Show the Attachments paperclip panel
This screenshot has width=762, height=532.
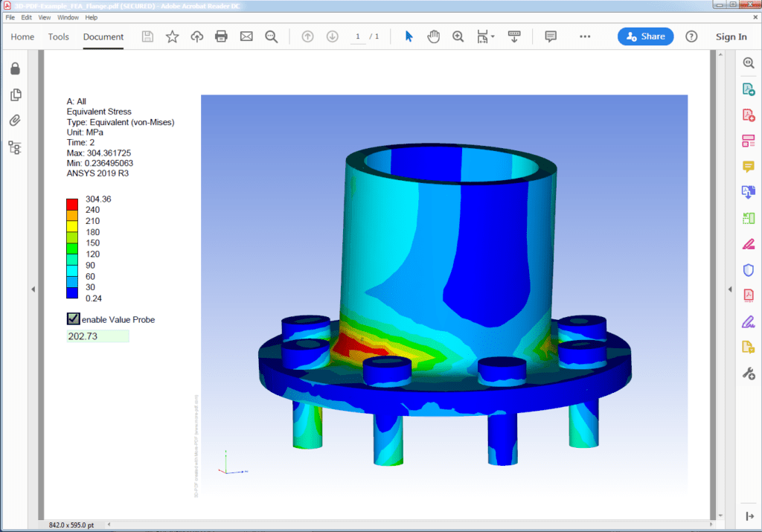click(x=13, y=120)
